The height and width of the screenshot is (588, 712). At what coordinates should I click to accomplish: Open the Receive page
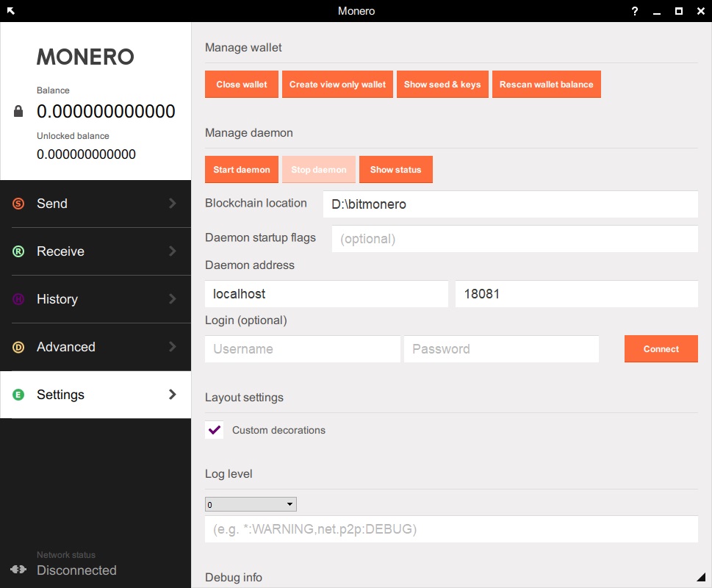(x=96, y=251)
